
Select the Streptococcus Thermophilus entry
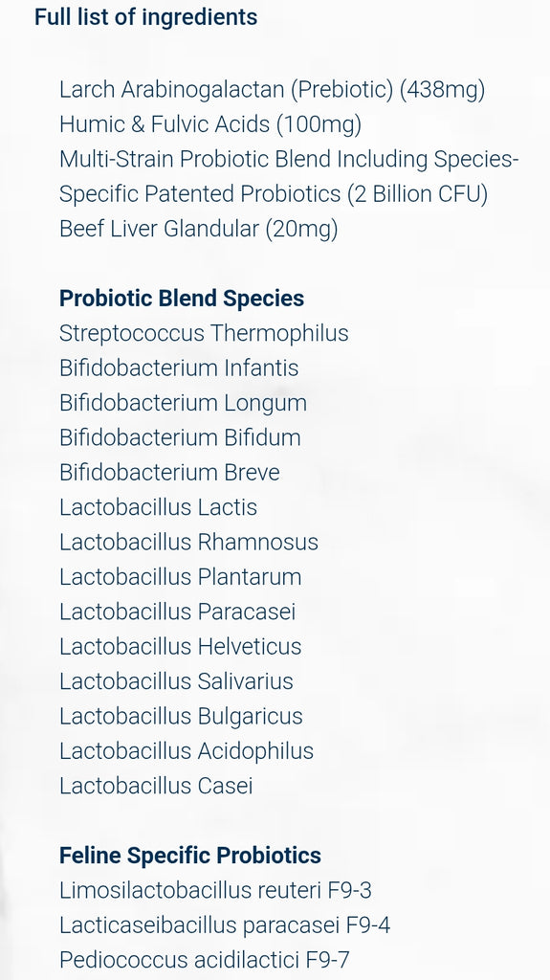coord(204,333)
